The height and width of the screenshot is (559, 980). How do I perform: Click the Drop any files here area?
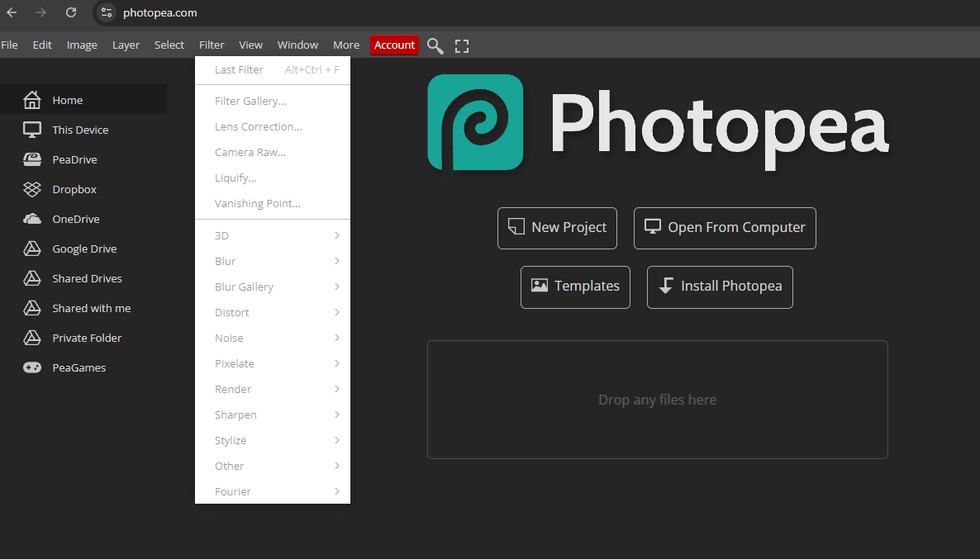pyautogui.click(x=658, y=400)
